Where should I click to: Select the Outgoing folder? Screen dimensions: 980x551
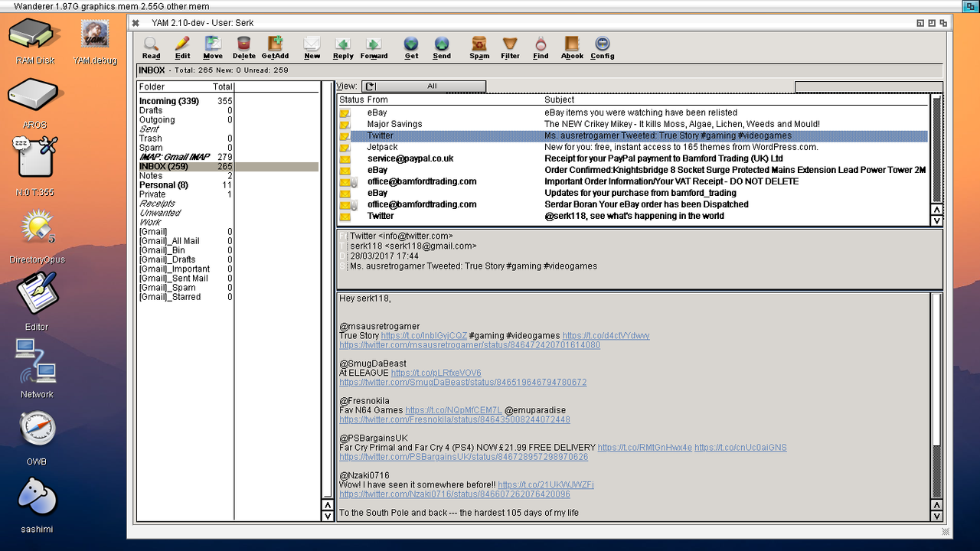click(186, 119)
